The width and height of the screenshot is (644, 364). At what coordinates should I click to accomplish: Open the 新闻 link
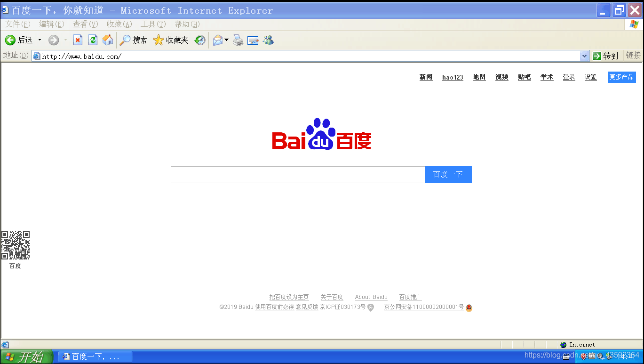tap(426, 77)
